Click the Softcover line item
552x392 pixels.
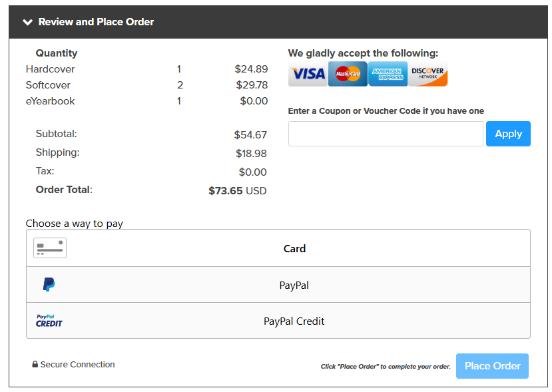[146, 85]
